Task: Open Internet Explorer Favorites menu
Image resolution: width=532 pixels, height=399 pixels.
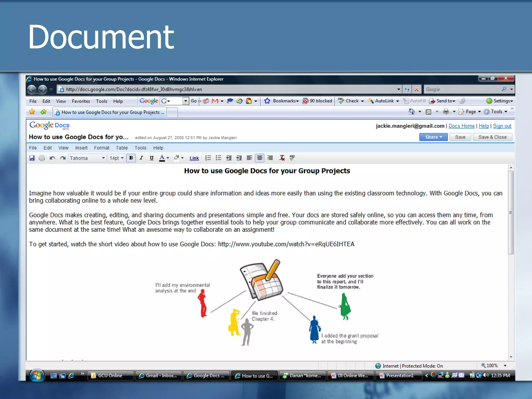Action: [x=81, y=101]
